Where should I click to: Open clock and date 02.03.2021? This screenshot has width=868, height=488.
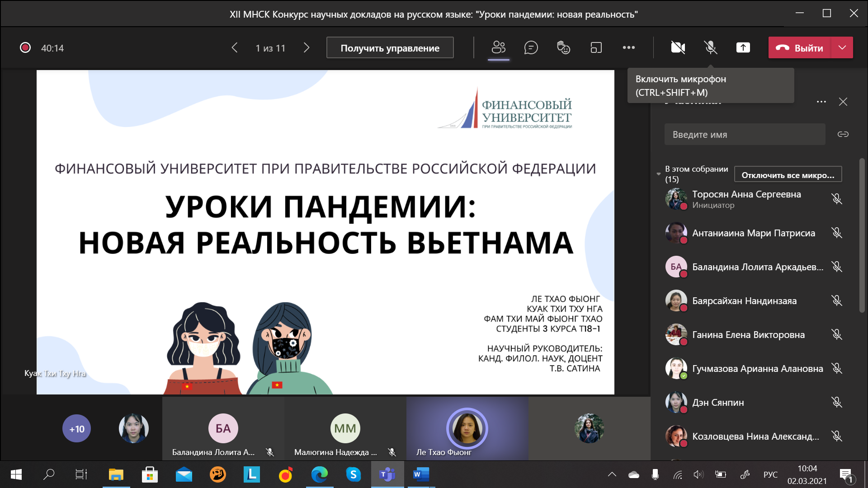(807, 474)
